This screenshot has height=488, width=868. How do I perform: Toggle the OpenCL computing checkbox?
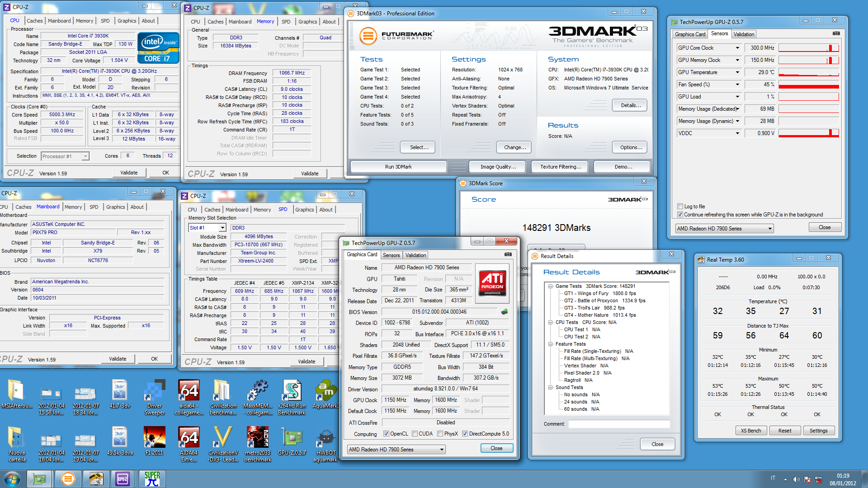tap(386, 434)
